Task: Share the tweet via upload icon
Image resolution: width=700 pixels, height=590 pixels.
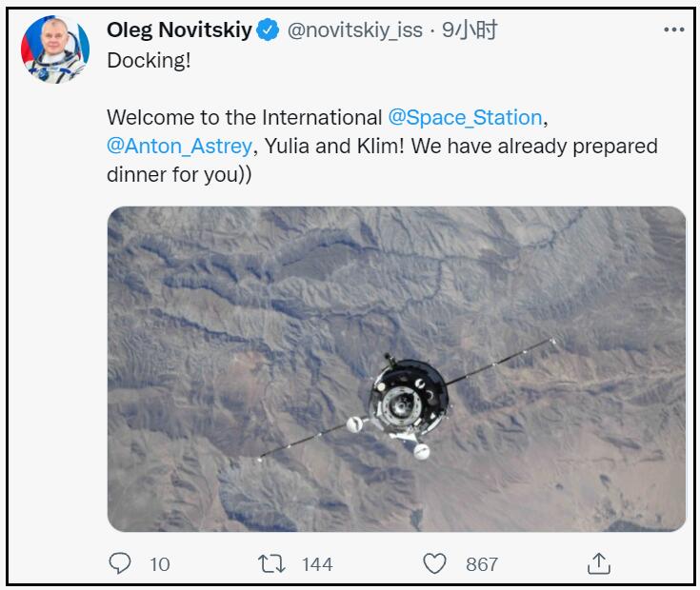Action: click(599, 563)
